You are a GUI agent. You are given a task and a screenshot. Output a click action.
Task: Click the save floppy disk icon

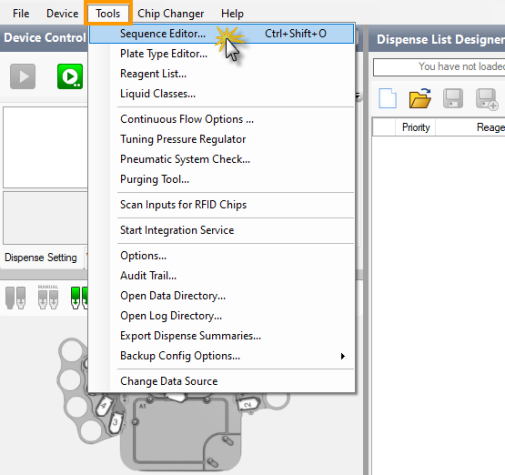pyautogui.click(x=453, y=98)
